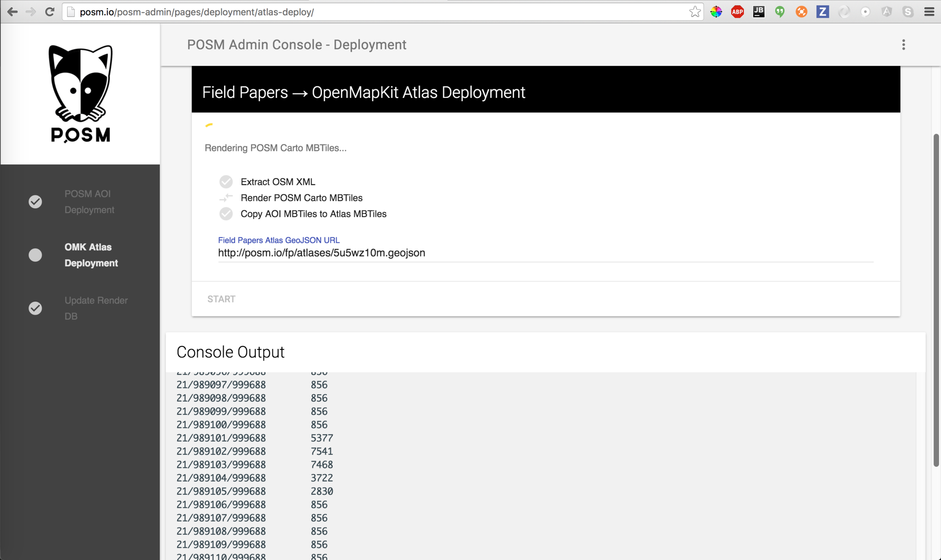Click the Field Papers Atlas GeoJSON URL field
Image resolution: width=941 pixels, height=560 pixels.
coord(545,253)
